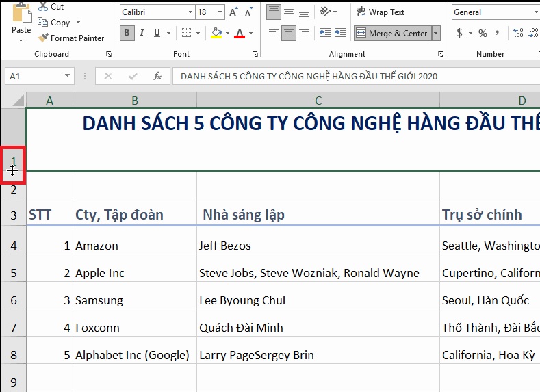Click the Insert Function fx icon

(x=157, y=76)
